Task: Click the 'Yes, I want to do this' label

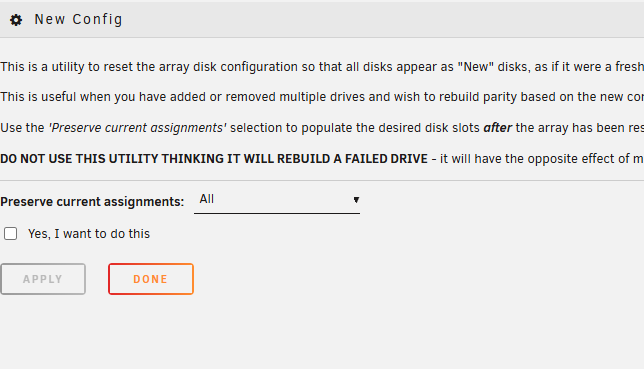Action: tap(89, 234)
